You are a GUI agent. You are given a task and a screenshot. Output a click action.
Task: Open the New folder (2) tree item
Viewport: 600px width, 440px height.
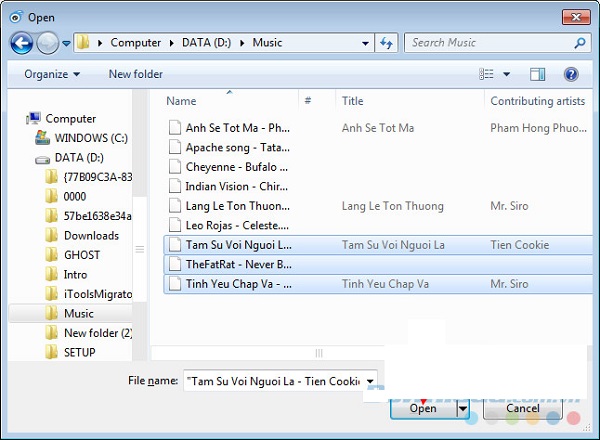click(88, 333)
